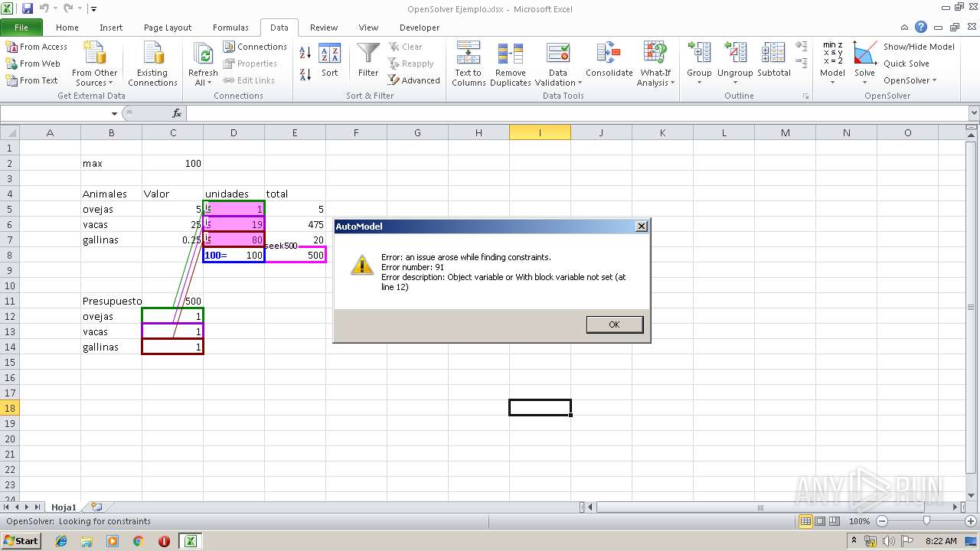This screenshot has height=551, width=980.
Task: Click OpenSolver Solve button
Action: point(864,64)
